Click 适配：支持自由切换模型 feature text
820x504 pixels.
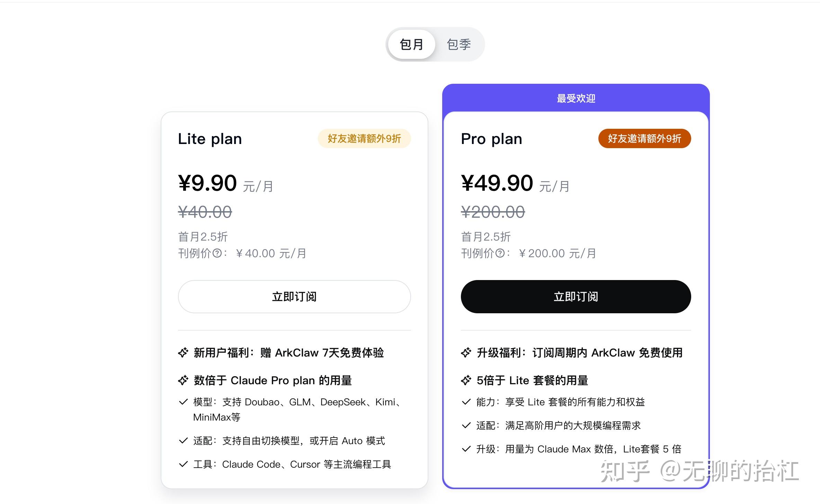pyautogui.click(x=289, y=441)
